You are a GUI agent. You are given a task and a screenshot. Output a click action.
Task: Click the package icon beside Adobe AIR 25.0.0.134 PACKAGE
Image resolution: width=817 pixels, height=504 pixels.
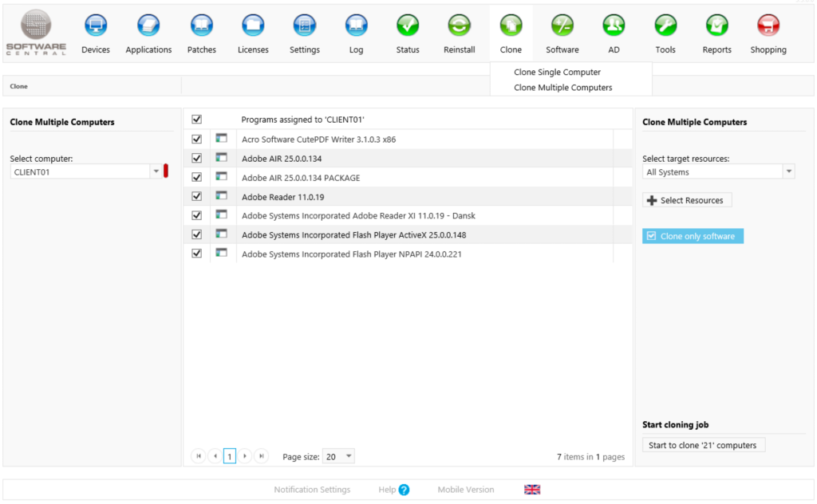click(x=222, y=176)
